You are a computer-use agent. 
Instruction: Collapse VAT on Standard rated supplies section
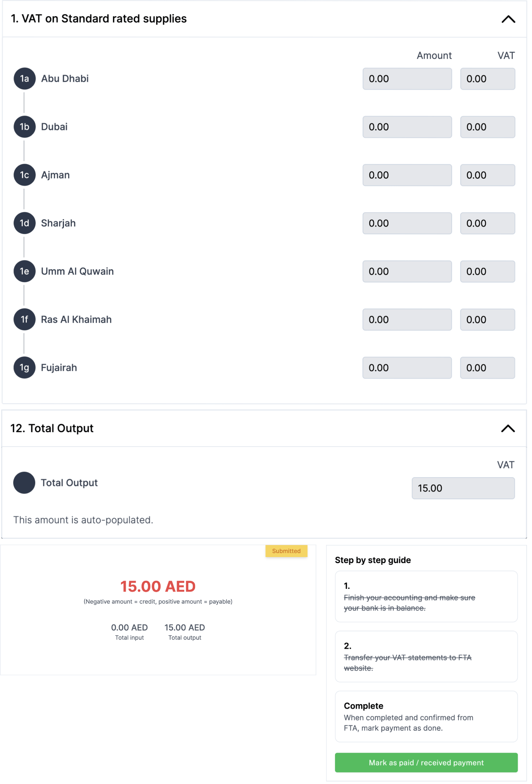click(x=508, y=19)
